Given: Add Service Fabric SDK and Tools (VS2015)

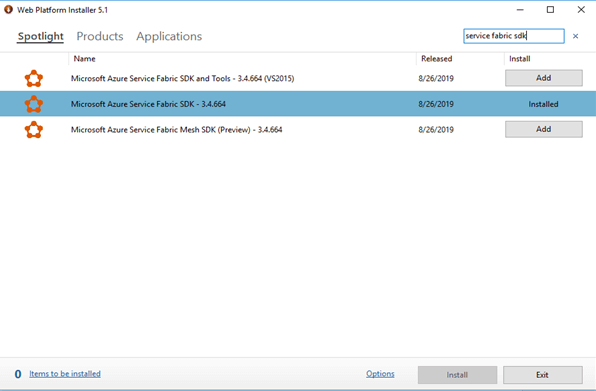Looking at the screenshot, I should point(544,78).
